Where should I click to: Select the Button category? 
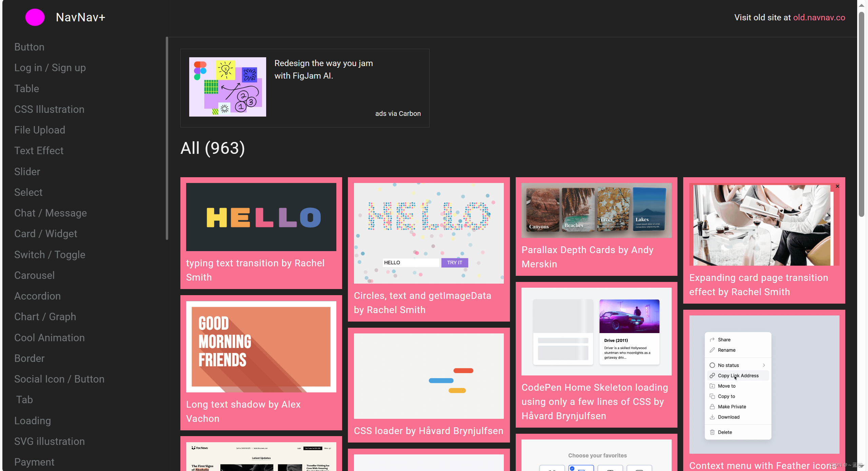29,47
